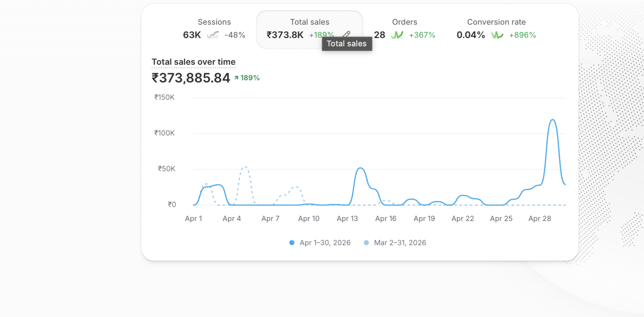The image size is (644, 317).
Task: Click the green up-arrow icon beside 189%
Action: 236,78
